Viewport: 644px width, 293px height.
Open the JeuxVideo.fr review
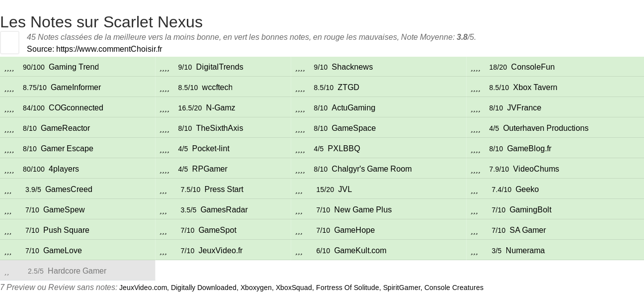click(x=220, y=251)
